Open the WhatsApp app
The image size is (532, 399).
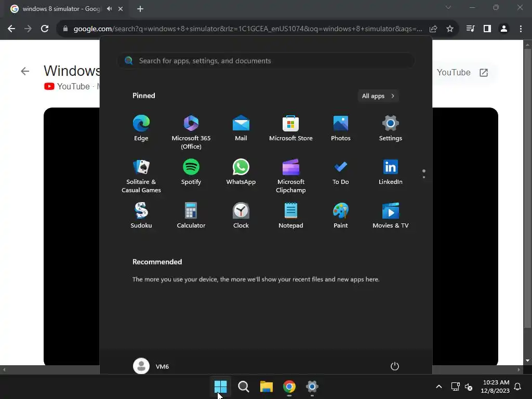point(241,172)
